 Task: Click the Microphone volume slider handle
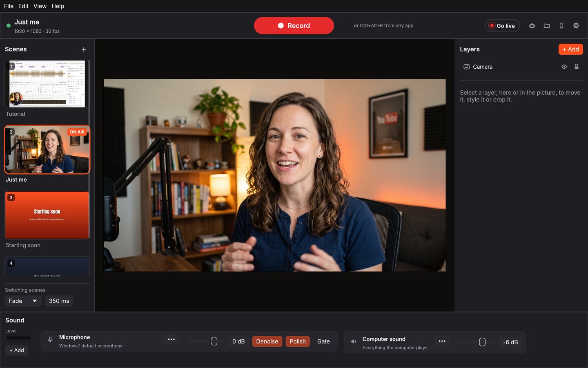tap(214, 341)
